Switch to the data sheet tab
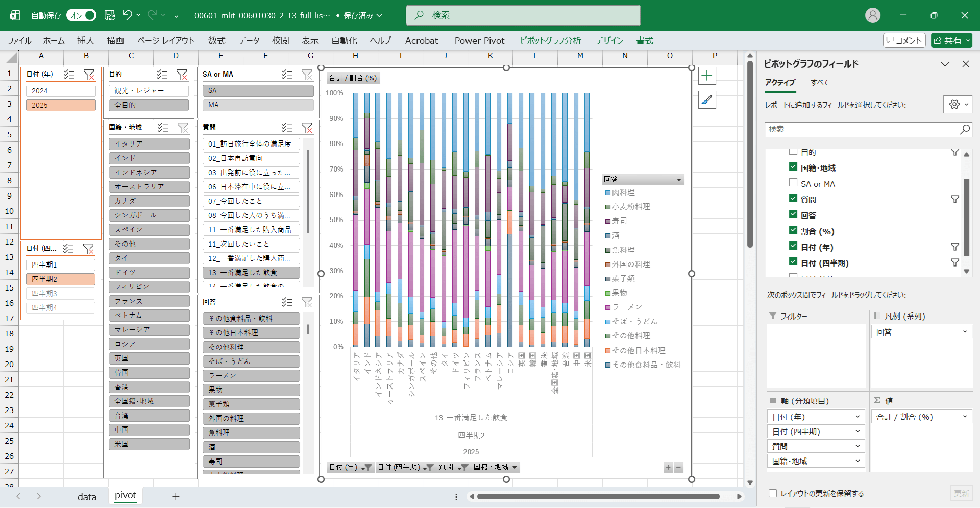The width and height of the screenshot is (980, 508). (x=87, y=497)
